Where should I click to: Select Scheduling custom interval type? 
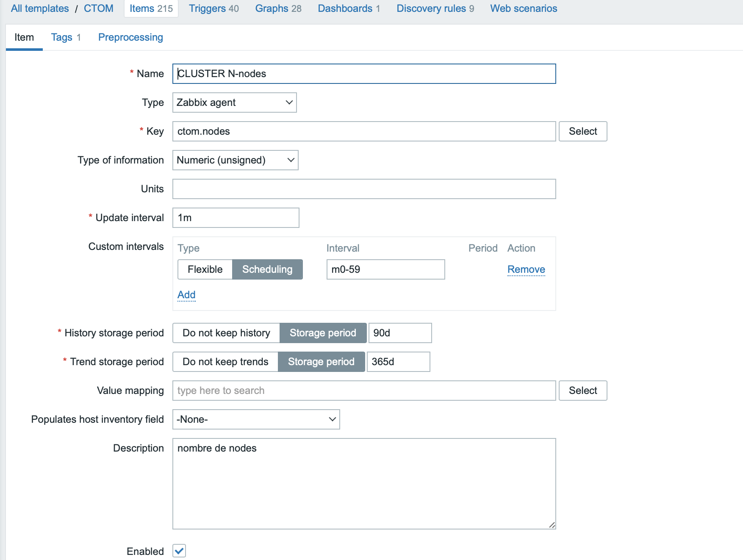(x=267, y=269)
